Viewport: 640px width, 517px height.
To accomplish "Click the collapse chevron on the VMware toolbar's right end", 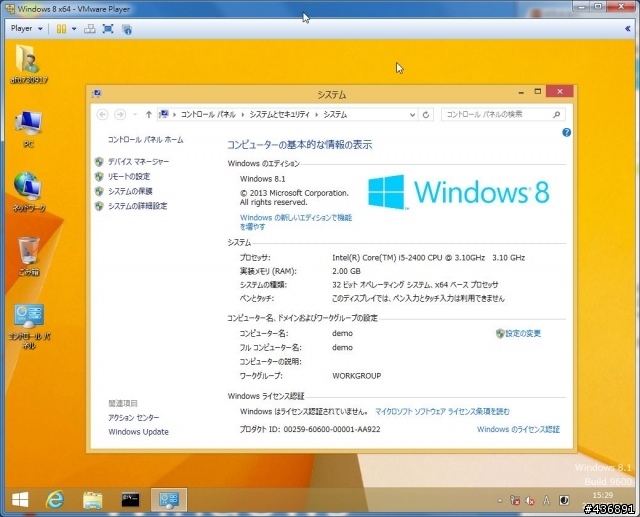I will [627, 29].
